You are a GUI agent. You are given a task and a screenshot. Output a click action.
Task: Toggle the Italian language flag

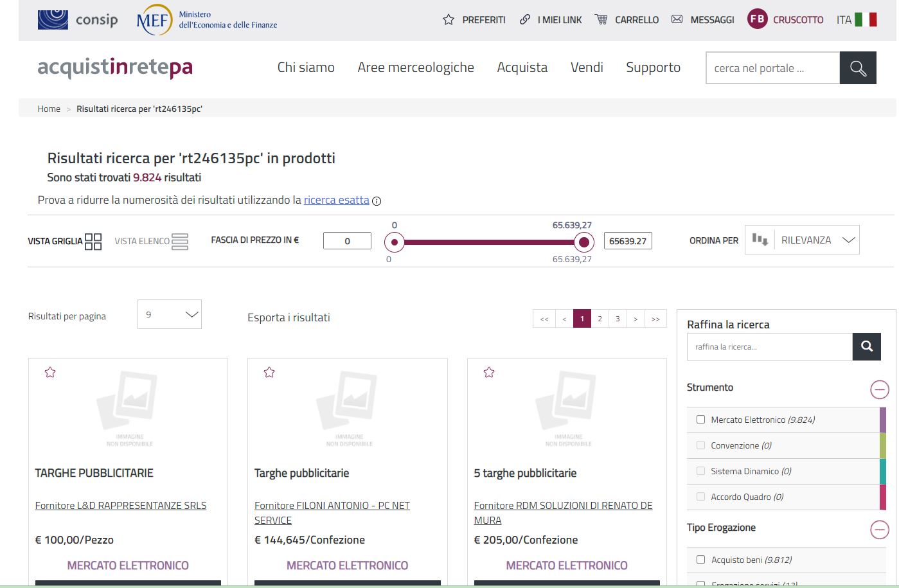866,20
